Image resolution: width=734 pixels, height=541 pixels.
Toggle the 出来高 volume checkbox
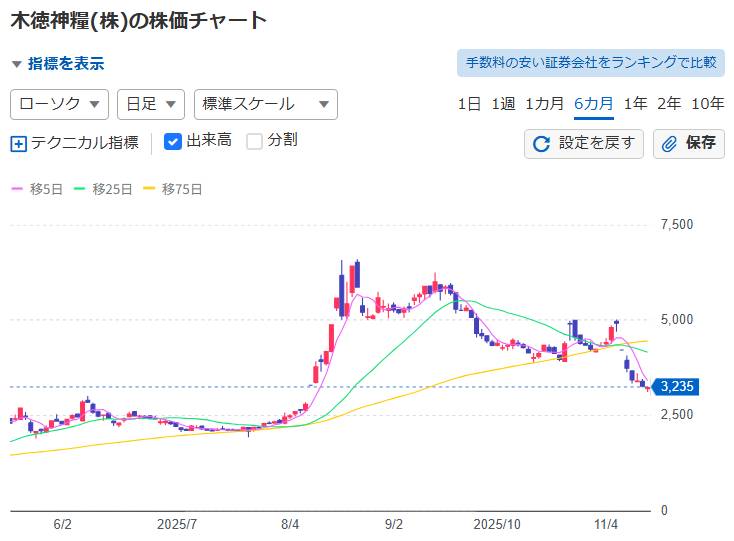click(172, 141)
